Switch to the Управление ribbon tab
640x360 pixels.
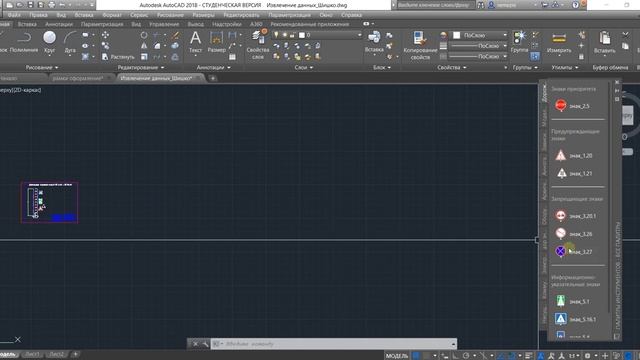tap(164, 24)
